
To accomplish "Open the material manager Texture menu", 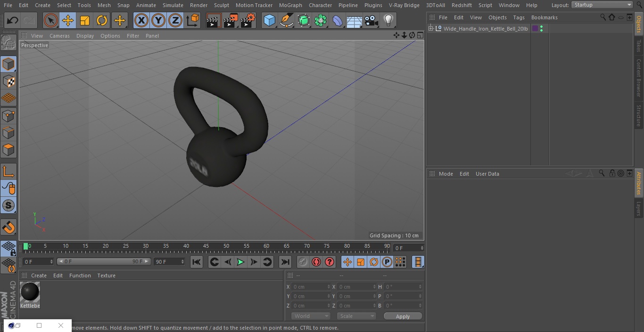I will coord(106,275).
